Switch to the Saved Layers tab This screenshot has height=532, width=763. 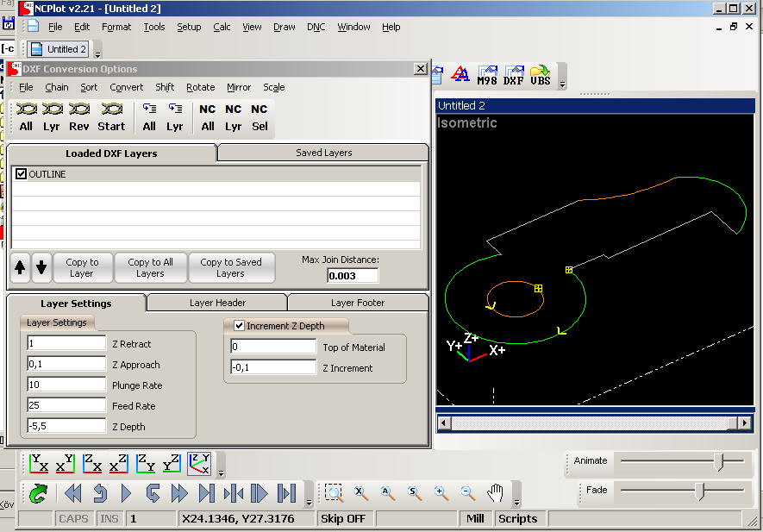pyautogui.click(x=323, y=153)
